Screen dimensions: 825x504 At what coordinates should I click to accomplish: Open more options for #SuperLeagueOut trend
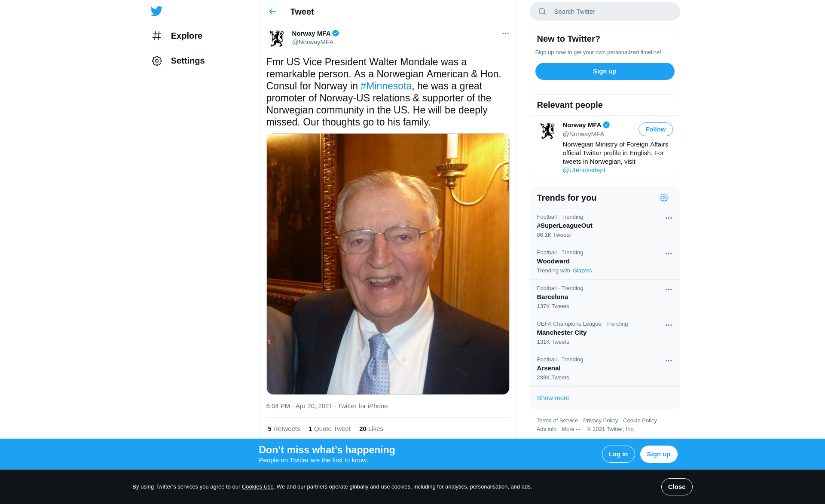tap(669, 218)
